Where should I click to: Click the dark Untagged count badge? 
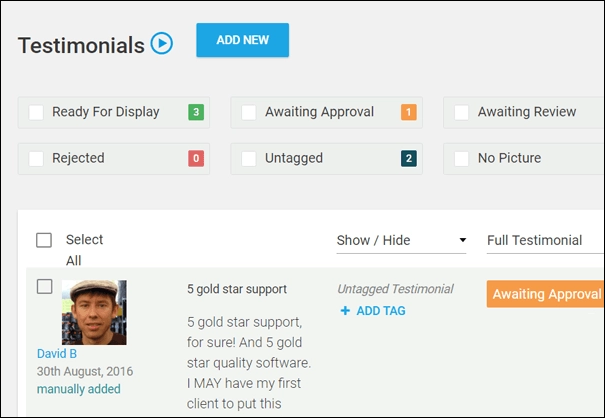pos(409,158)
